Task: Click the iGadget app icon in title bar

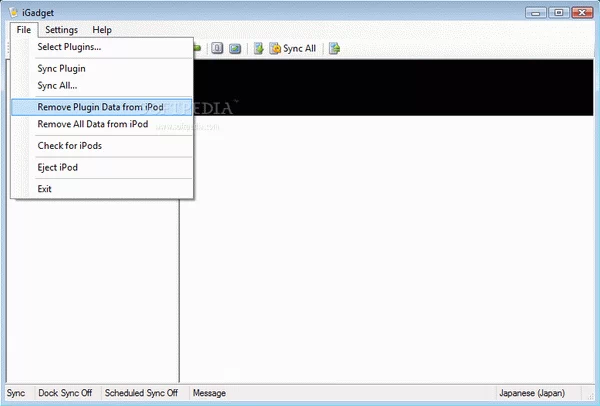Action: click(14, 13)
